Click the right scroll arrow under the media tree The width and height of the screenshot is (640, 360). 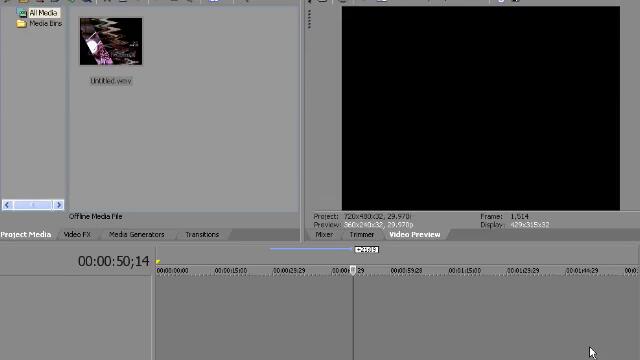tap(59, 205)
